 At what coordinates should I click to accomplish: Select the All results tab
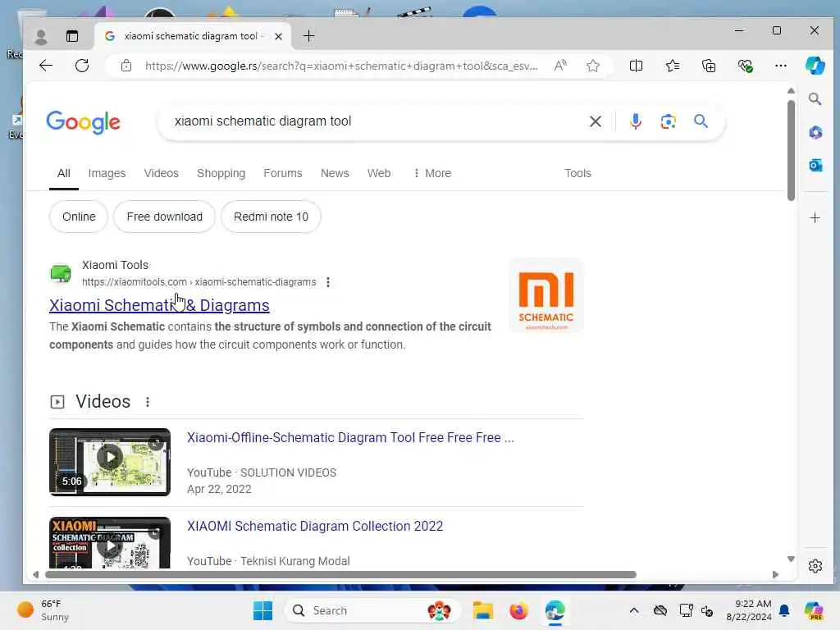(64, 174)
